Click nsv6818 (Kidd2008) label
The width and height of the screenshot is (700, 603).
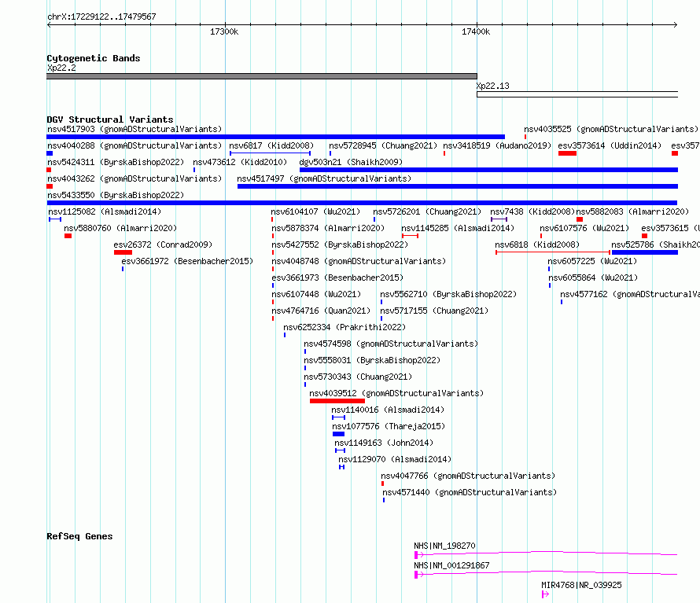(x=537, y=245)
